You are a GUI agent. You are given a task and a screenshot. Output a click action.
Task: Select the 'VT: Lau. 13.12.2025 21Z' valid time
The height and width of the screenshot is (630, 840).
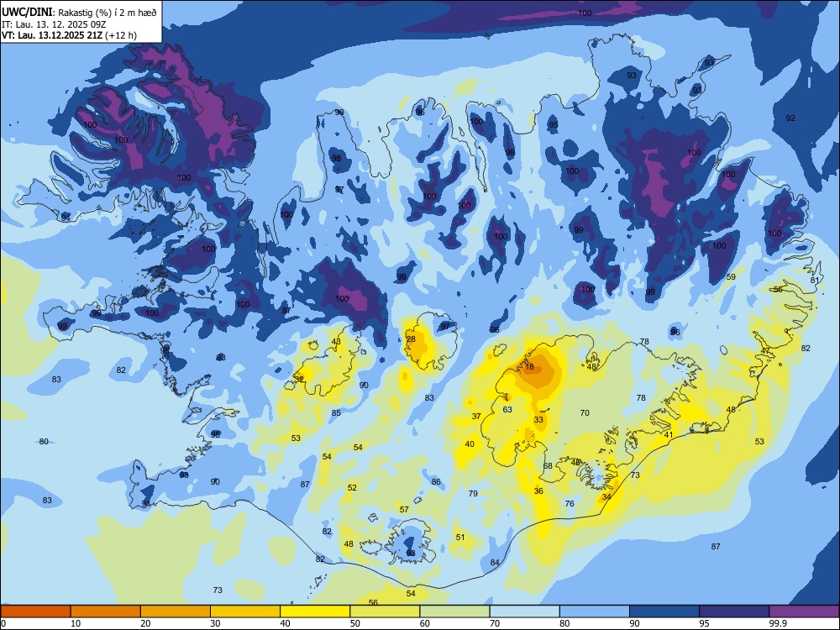pos(52,35)
